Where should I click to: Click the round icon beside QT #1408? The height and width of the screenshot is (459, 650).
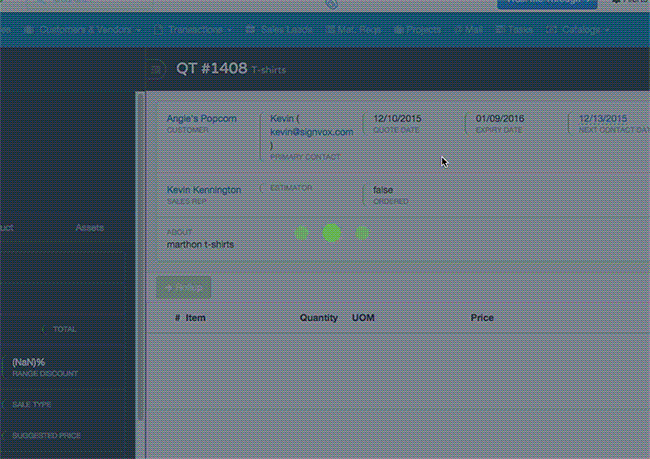point(156,69)
